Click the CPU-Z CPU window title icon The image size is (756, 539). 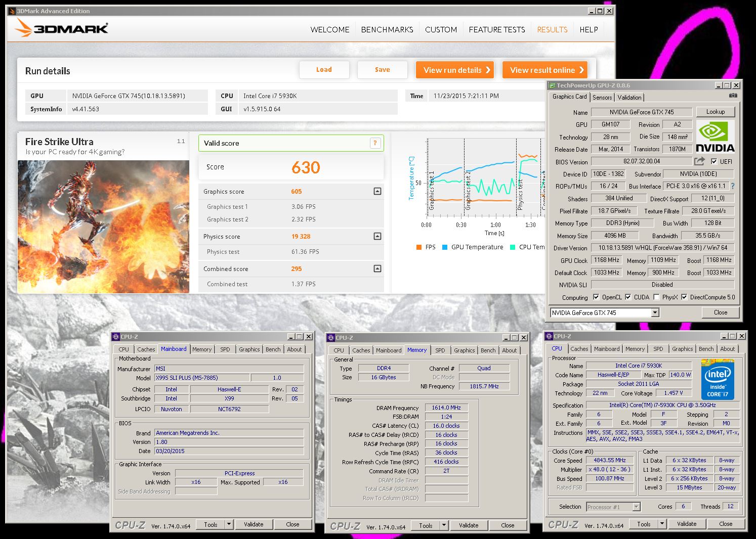point(549,336)
